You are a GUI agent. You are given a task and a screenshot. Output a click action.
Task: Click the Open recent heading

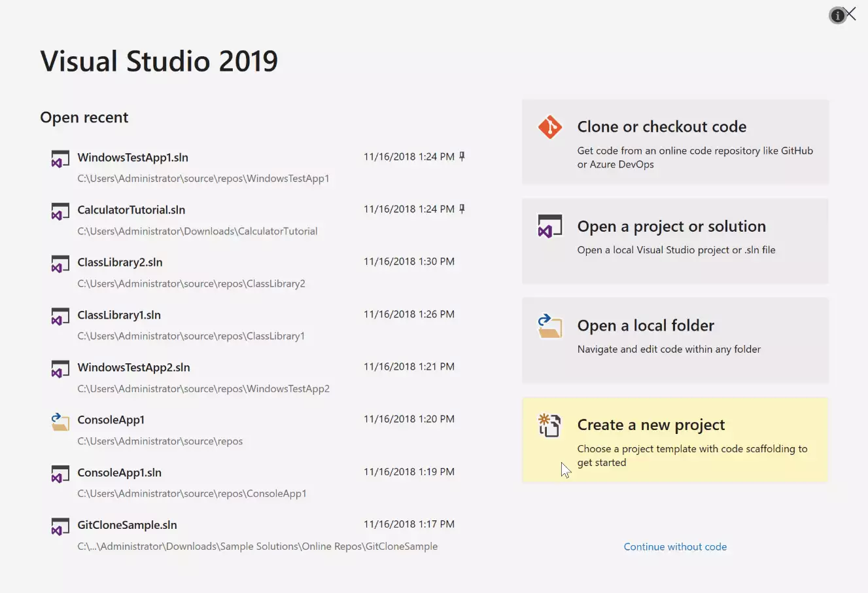point(84,117)
